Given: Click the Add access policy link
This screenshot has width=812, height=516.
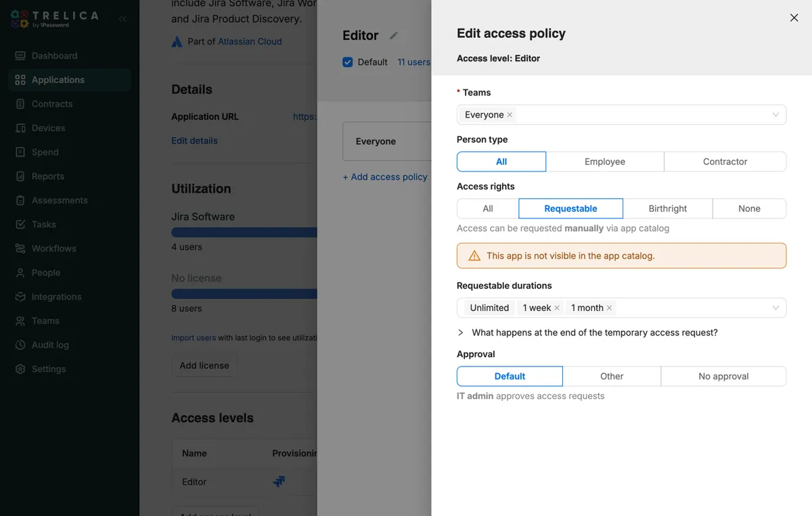Looking at the screenshot, I should pyautogui.click(x=385, y=177).
